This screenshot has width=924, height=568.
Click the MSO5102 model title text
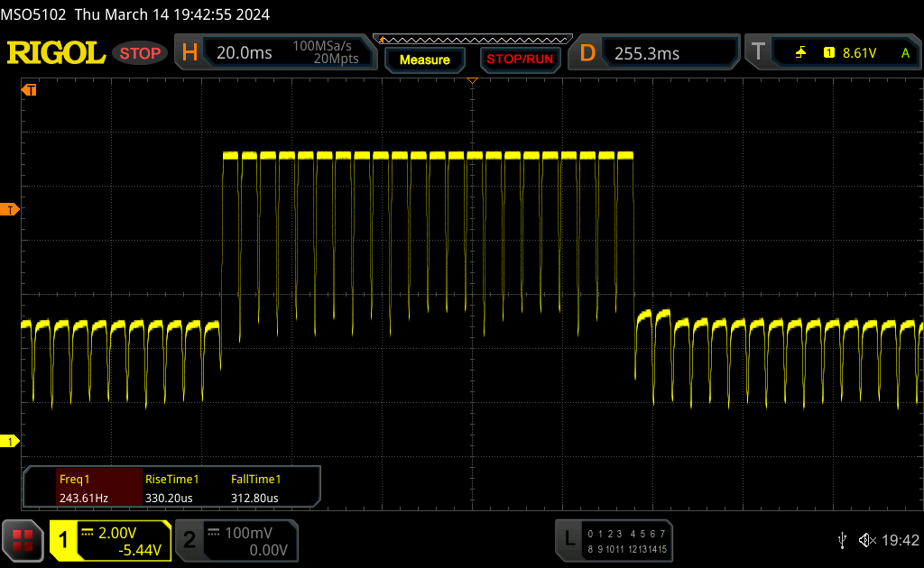click(33, 14)
